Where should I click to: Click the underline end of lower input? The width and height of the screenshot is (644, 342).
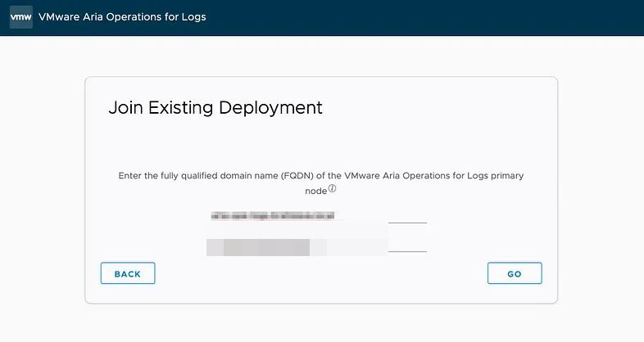[x=408, y=250]
